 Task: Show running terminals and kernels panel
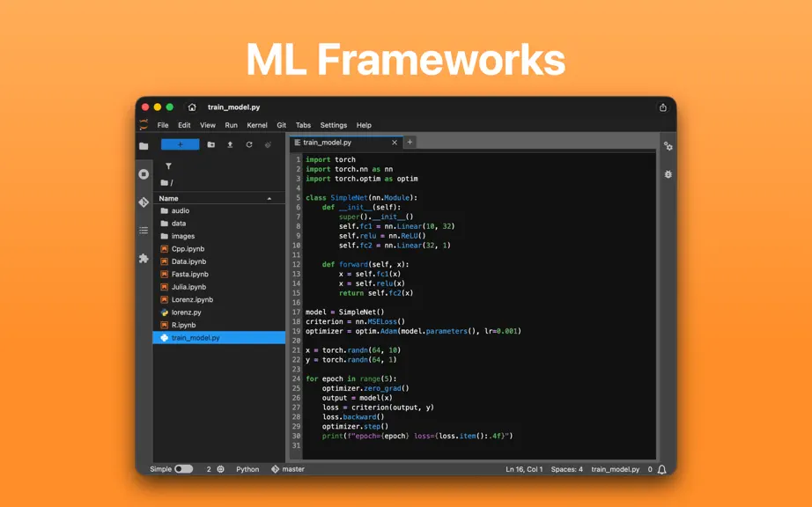pos(144,174)
